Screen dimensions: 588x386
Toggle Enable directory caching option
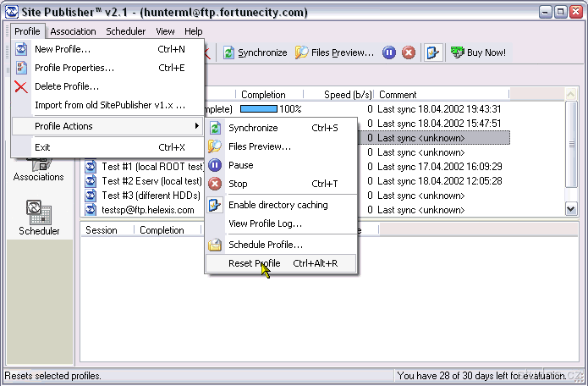(x=281, y=205)
